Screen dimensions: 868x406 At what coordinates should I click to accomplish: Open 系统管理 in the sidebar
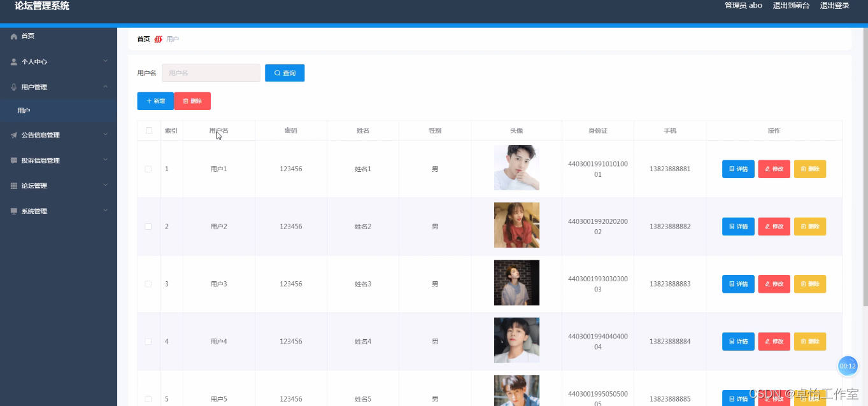pos(59,211)
